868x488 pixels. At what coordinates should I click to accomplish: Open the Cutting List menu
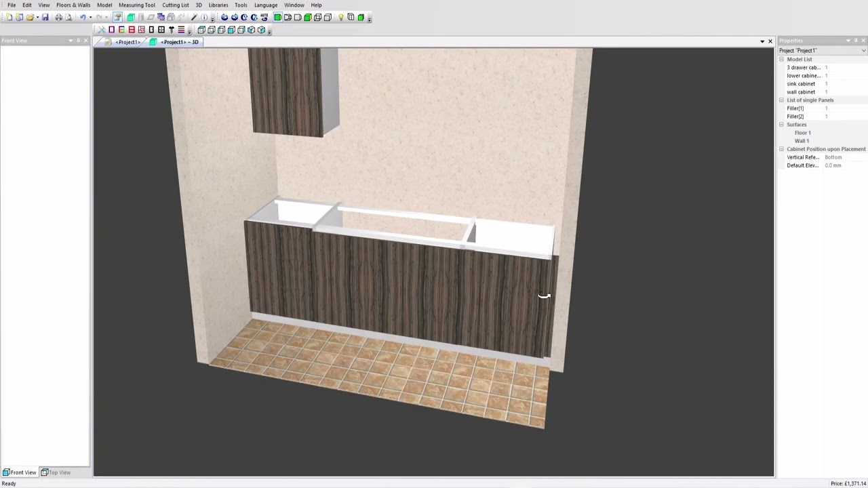[x=176, y=5]
